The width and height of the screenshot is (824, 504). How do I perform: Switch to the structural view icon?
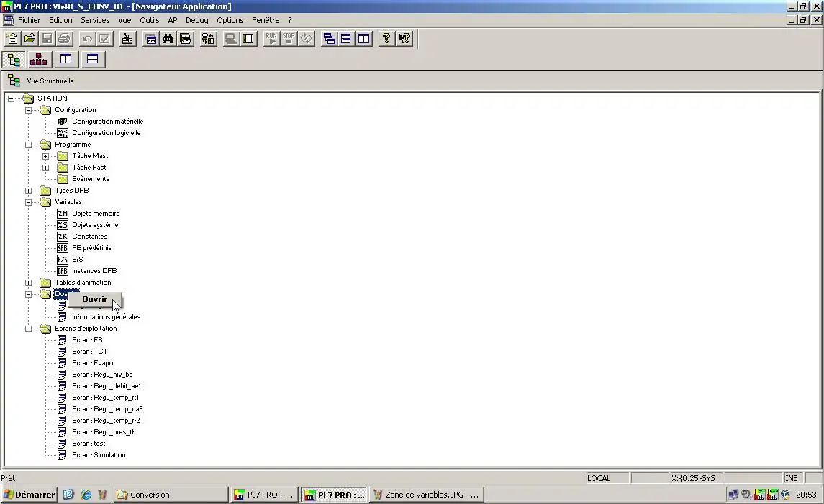tap(14, 60)
